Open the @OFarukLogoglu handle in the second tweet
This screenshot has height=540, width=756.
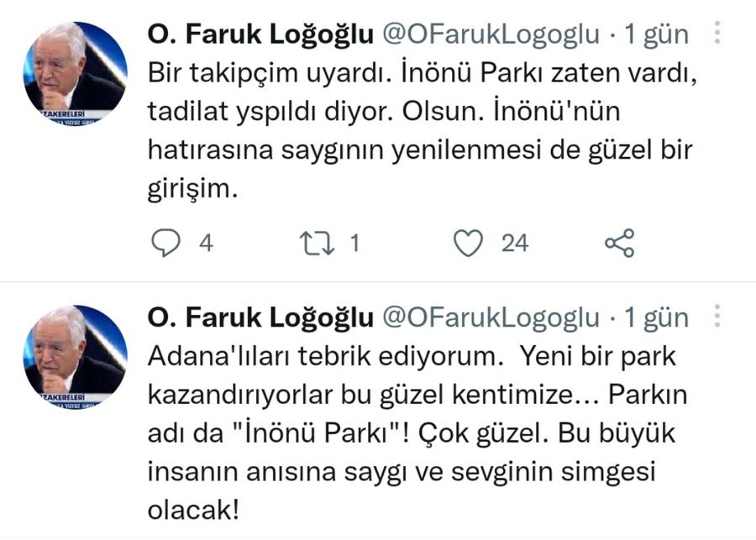[x=491, y=317]
